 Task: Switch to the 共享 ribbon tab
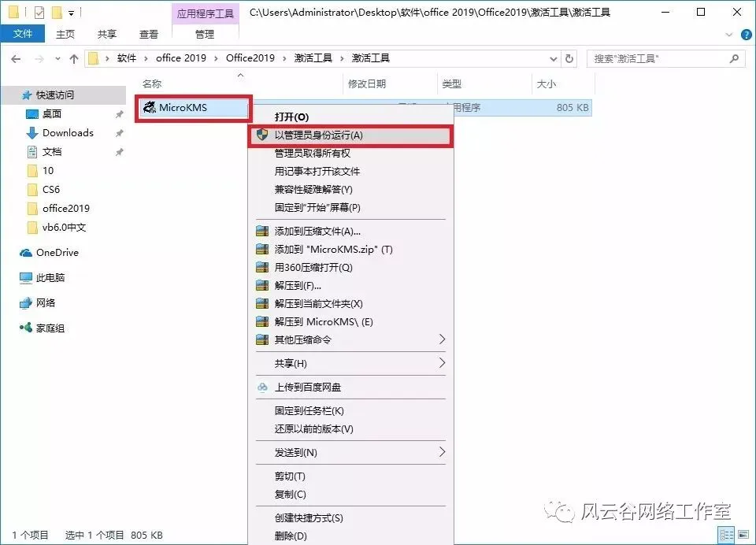point(106,34)
